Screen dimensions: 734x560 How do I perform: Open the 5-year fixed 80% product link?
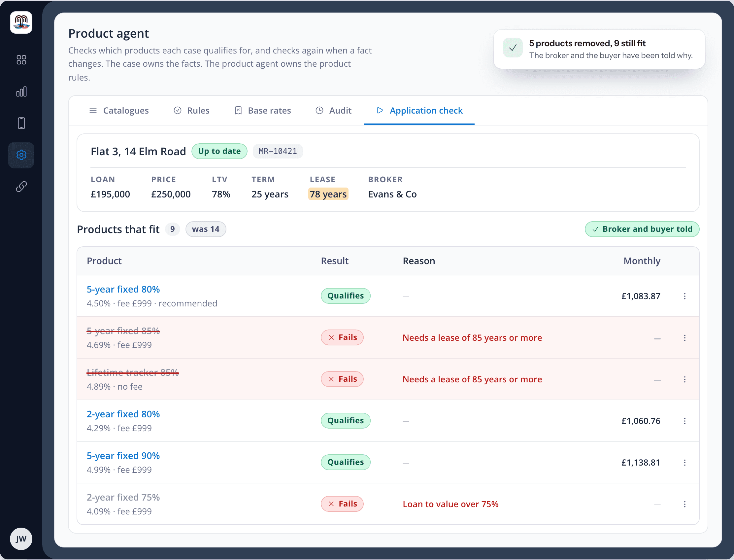(123, 289)
